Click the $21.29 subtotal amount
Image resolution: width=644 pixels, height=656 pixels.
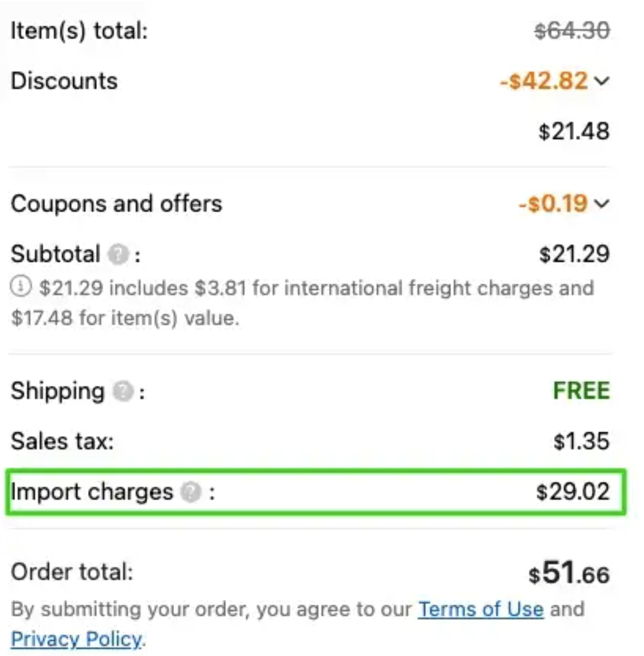coord(574,254)
